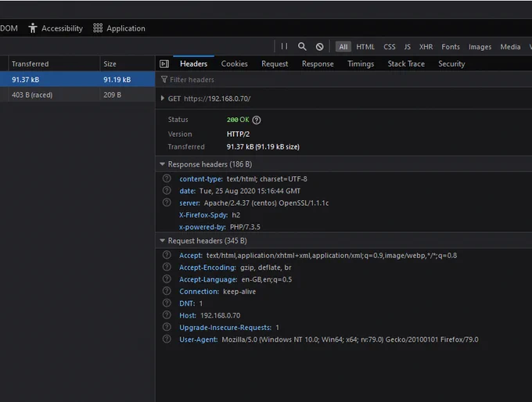This screenshot has width=532, height=402.
Task: Open the Timings details tab
Action: coord(361,64)
